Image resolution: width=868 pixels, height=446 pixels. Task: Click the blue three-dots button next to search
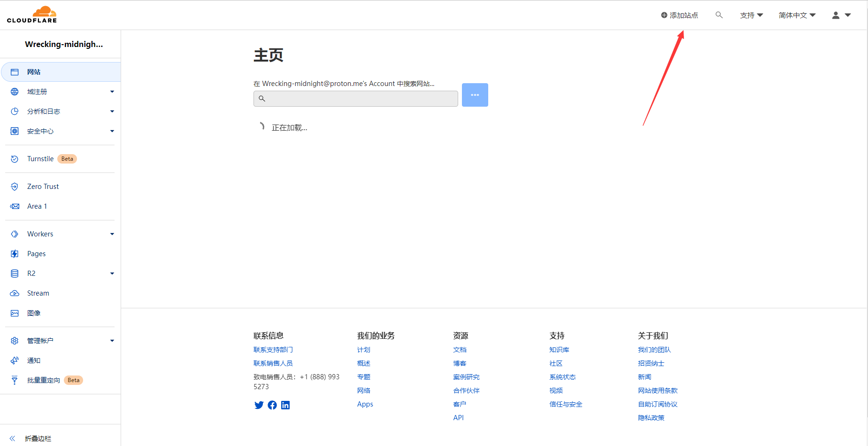tap(475, 95)
